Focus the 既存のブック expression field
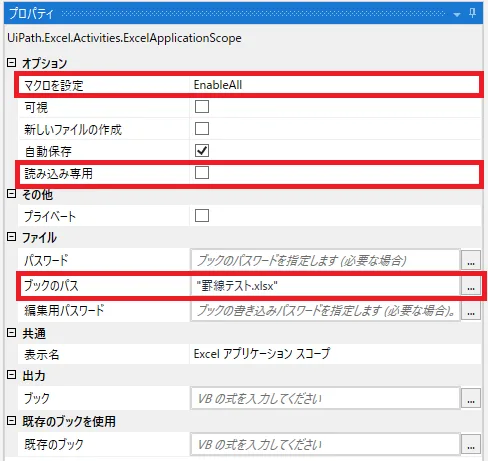This screenshot has width=488, height=461. tap(325, 444)
